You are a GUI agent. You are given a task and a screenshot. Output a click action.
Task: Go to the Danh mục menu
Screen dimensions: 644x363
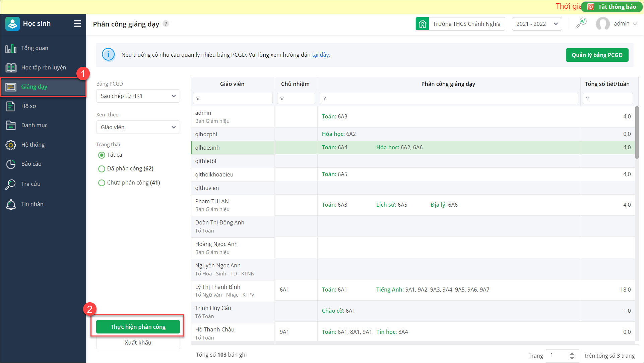[34, 125]
